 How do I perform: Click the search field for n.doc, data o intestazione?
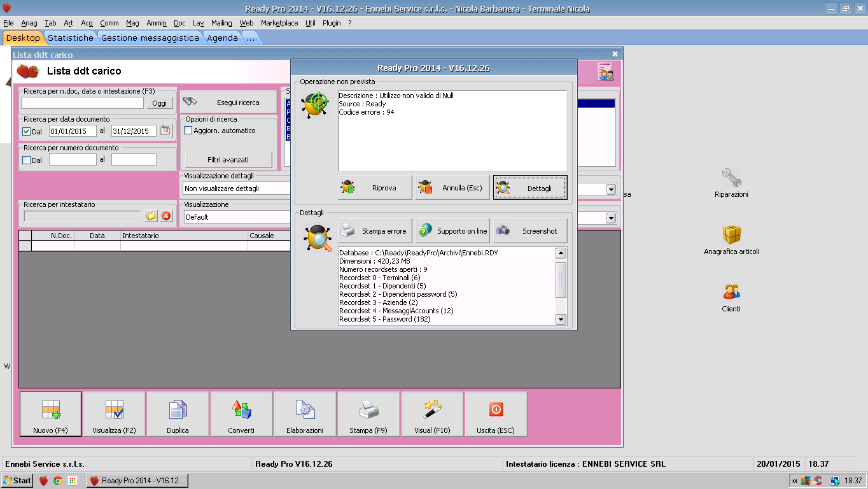83,103
